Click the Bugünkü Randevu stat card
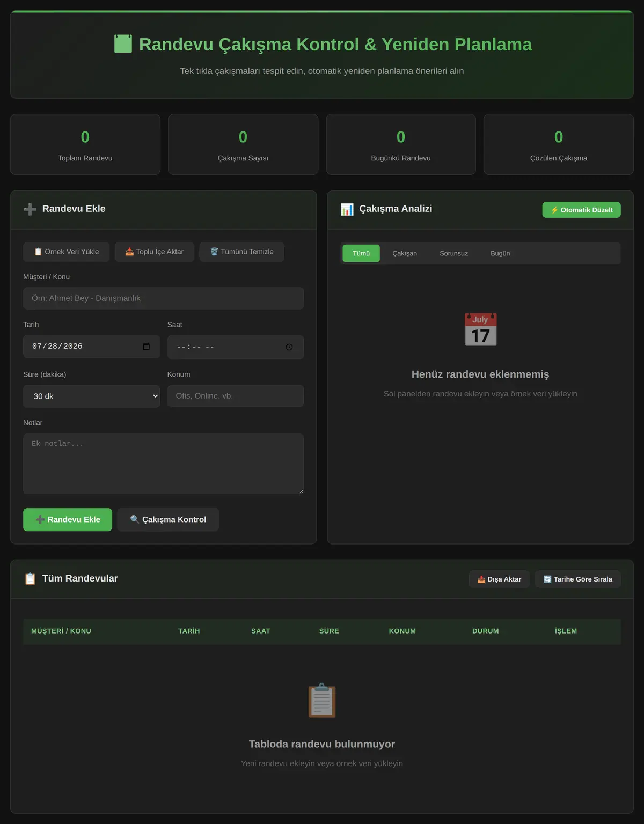 tap(401, 144)
